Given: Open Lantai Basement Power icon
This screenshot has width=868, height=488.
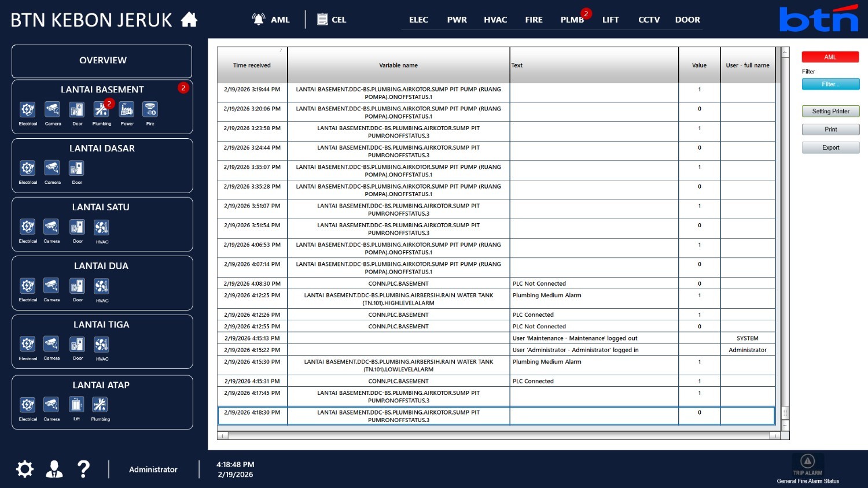Looking at the screenshot, I should click(x=127, y=109).
